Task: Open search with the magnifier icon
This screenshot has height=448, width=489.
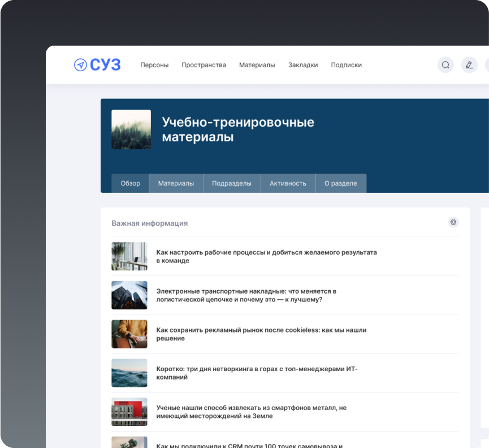Action: click(445, 65)
